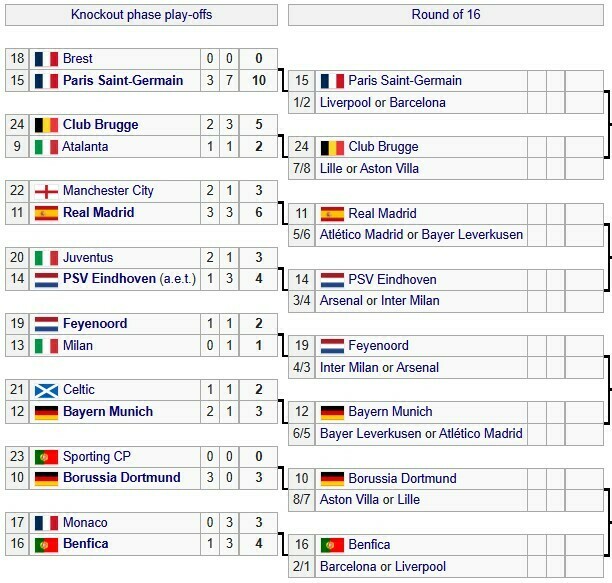
Task: Click the French flag beside Brest
Action: point(46,59)
